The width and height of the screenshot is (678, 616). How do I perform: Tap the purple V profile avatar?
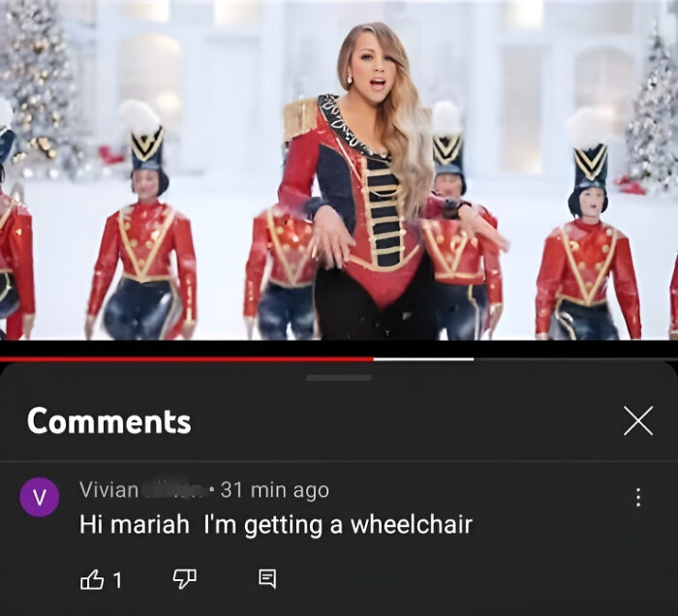tap(40, 497)
